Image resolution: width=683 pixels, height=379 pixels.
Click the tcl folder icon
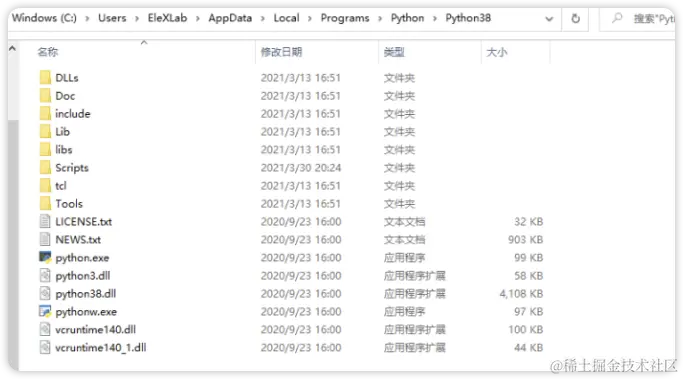(x=45, y=186)
